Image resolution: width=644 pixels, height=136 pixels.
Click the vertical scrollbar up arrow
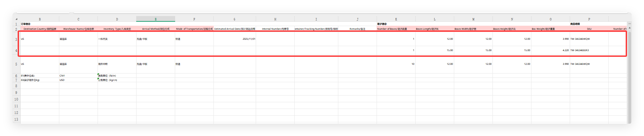click(629, 24)
